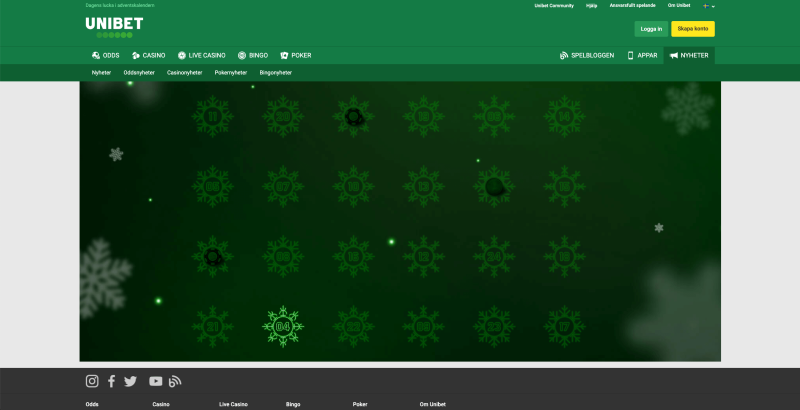
Task: Click 'Dagens lucka i adventskalendern' text
Action: point(120,5)
